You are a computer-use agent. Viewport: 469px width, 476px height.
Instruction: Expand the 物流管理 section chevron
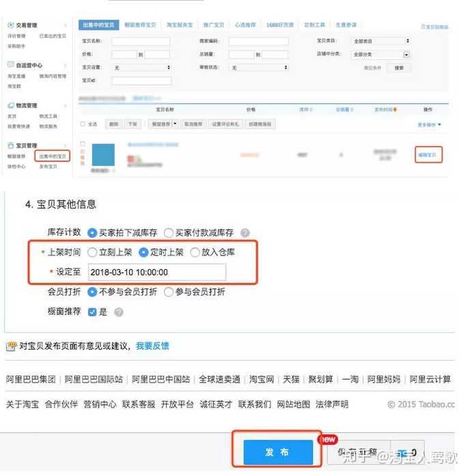coord(66,106)
